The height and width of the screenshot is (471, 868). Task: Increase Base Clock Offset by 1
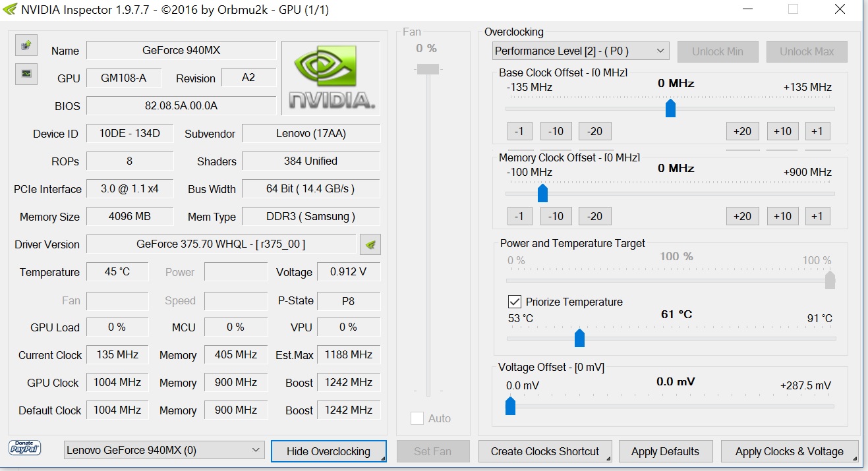817,131
